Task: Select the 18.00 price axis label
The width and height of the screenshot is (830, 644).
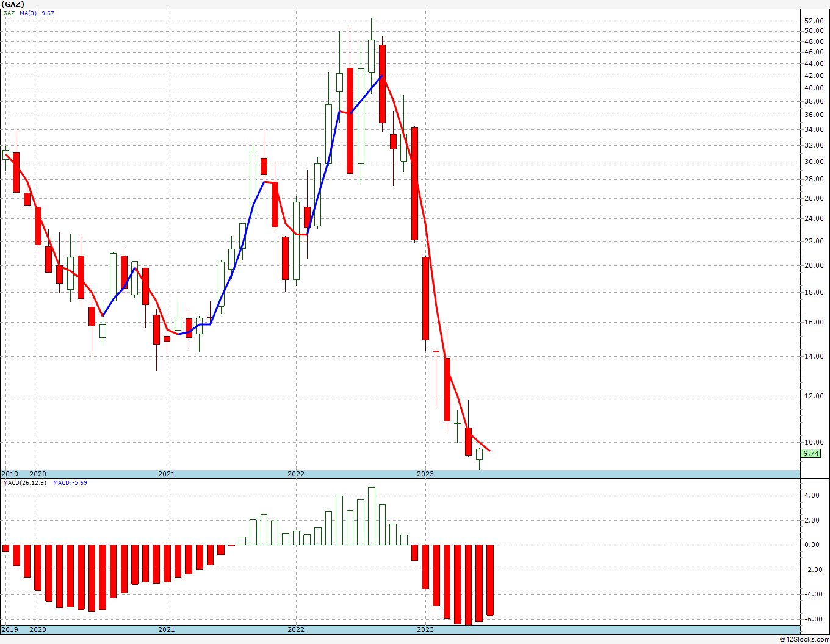Action: 814,292
